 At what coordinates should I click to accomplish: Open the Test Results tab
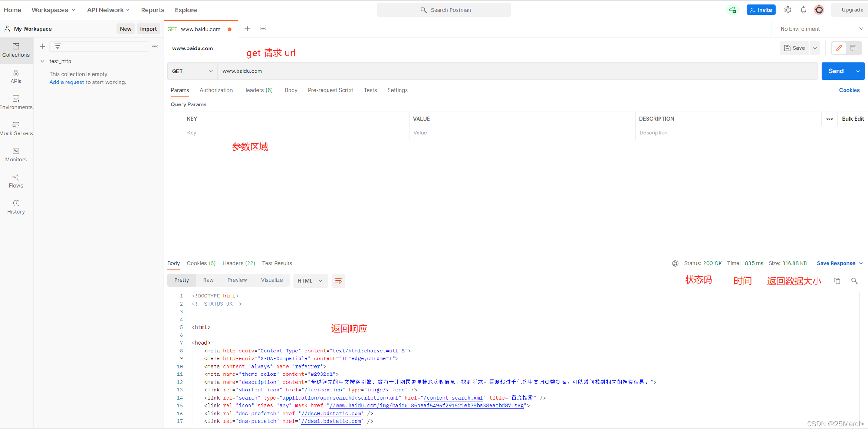[277, 263]
